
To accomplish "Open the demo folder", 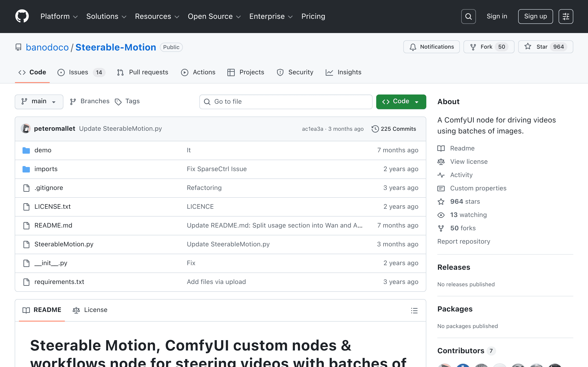I will [x=43, y=150].
